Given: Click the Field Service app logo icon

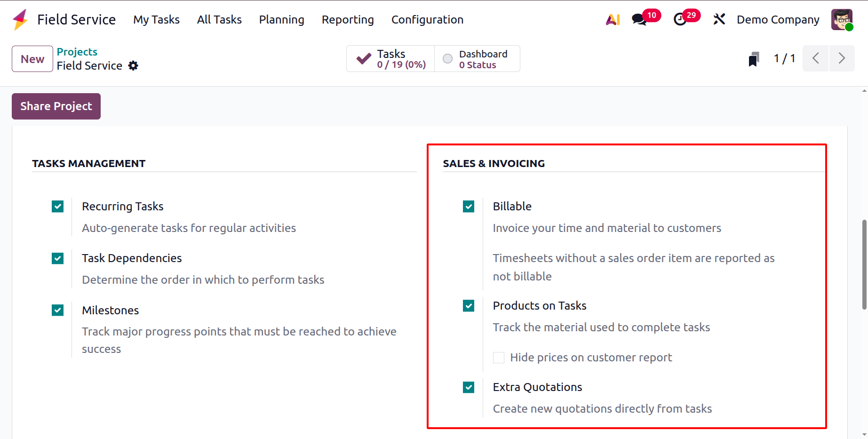Looking at the screenshot, I should (x=20, y=20).
